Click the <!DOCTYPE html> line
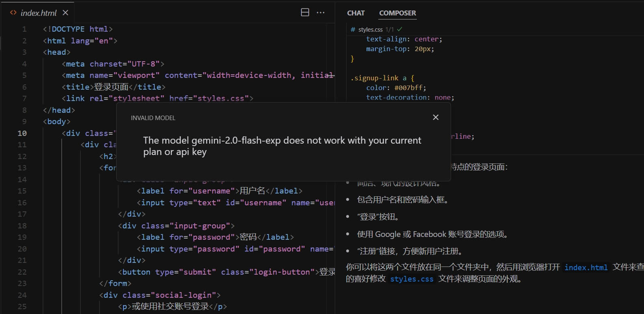 click(x=78, y=29)
